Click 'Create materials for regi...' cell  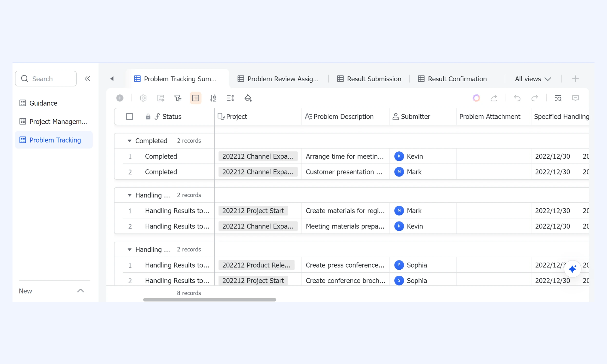[345, 211]
